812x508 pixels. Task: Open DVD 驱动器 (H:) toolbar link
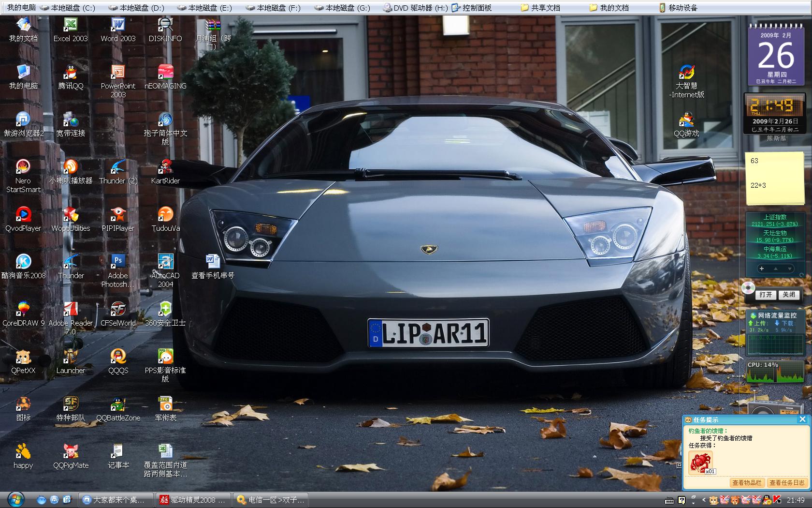click(x=415, y=8)
